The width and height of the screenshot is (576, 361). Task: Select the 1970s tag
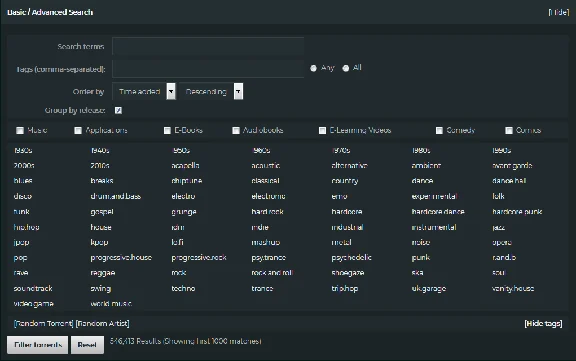[x=341, y=150]
